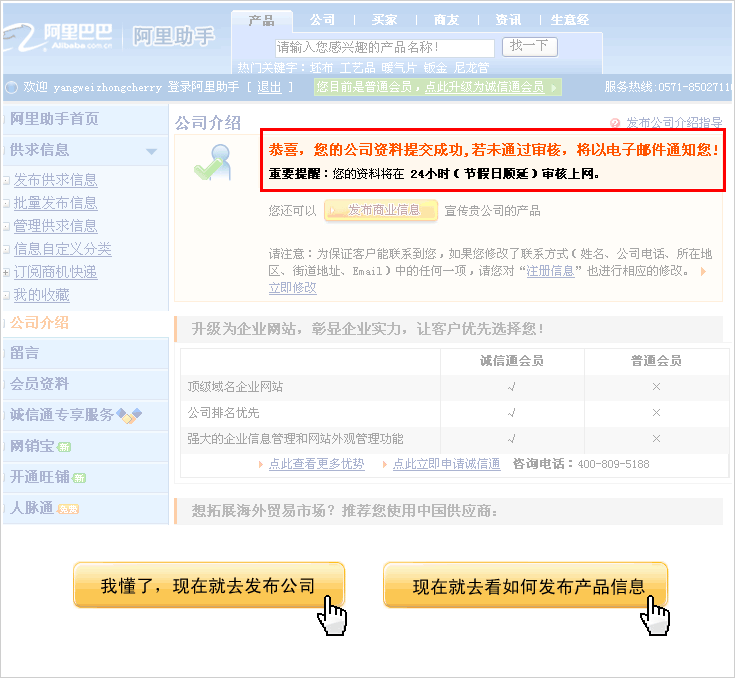The height and width of the screenshot is (678, 735).
Task: Click the hot keyword 尼龙管
Action: [x=472, y=68]
